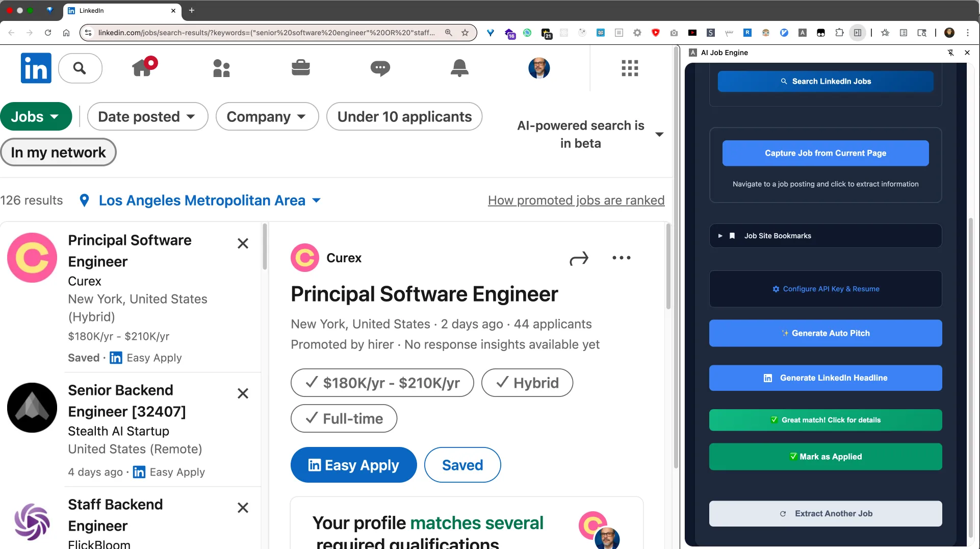Viewport: 980px width, 549px height.
Task: Click the AI Job Engine panel scrollbar
Action: [x=971, y=378]
